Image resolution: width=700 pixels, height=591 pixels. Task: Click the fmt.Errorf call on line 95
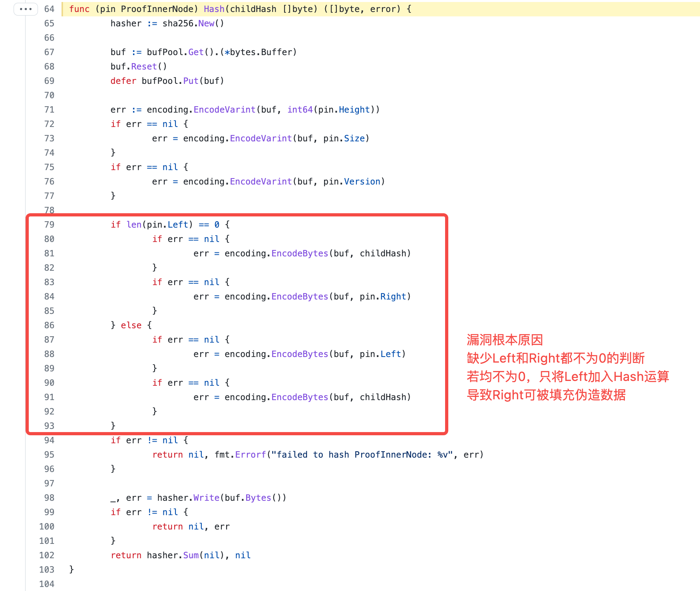click(240, 454)
